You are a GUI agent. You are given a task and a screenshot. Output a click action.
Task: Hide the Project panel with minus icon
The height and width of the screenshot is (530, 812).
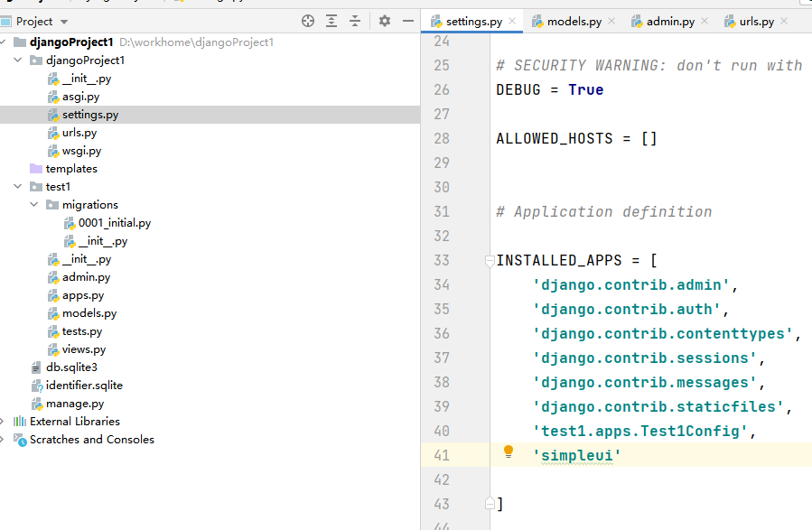pyautogui.click(x=409, y=20)
